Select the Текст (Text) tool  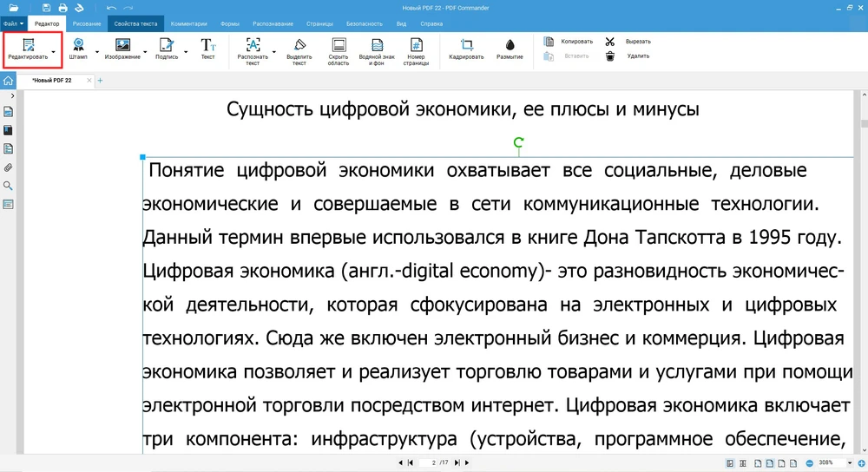coord(208,45)
